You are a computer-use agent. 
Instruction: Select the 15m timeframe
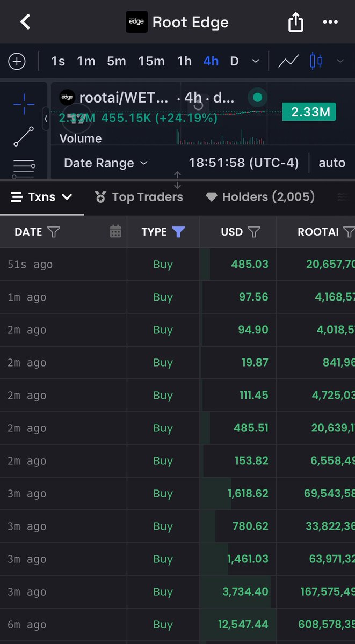pos(151,61)
